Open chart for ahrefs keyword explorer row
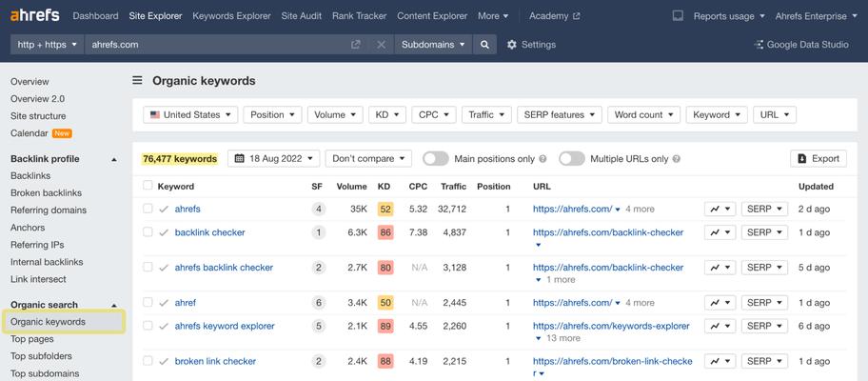Viewport: 868px width, 381px height. pyautogui.click(x=720, y=326)
